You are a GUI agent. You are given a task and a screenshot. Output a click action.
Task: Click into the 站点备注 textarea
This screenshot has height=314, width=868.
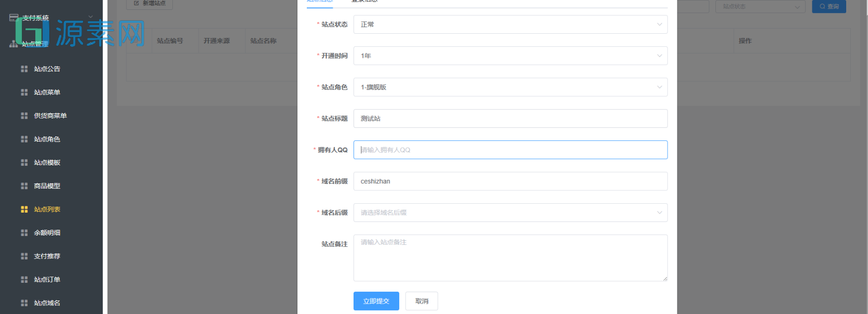510,258
